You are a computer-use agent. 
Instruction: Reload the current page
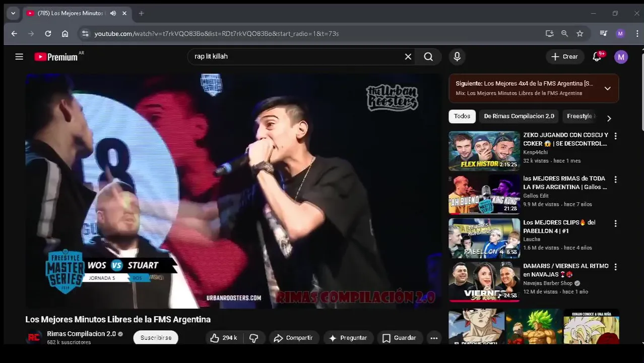pyautogui.click(x=48, y=34)
